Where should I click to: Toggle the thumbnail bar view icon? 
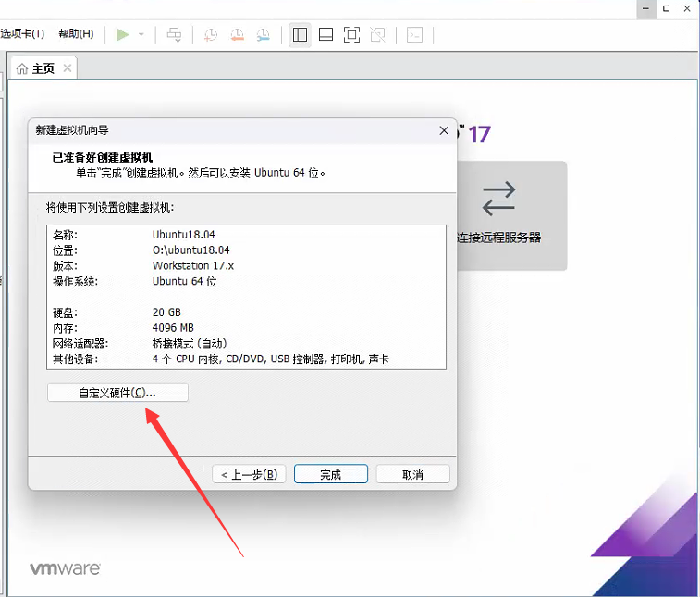[325, 34]
